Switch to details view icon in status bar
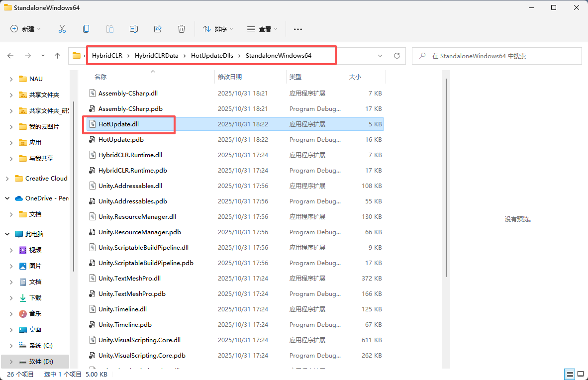Viewport: 588px width, 380px height. [570, 374]
